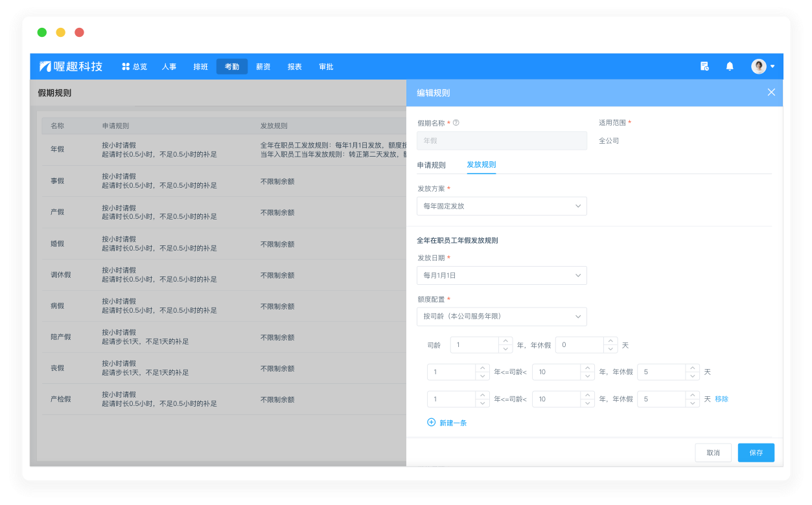
Task: Open the 薪资 menu
Action: (263, 67)
